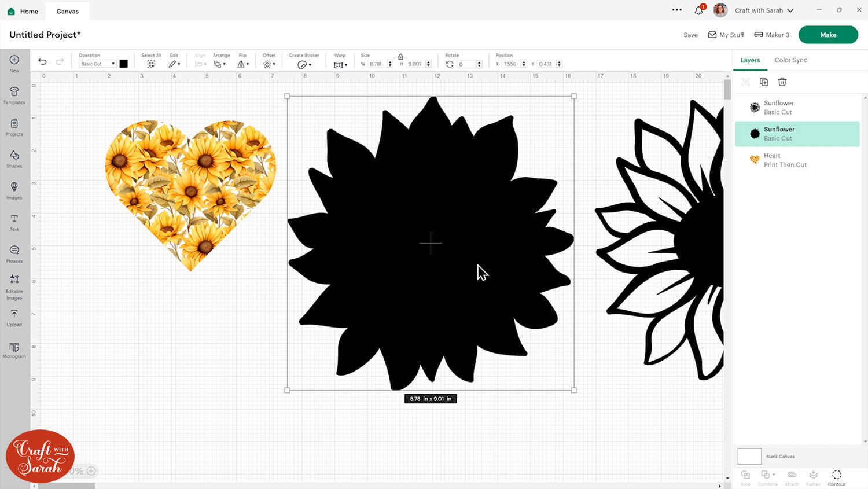Click the rotate icon in the toolbar
The width and height of the screenshot is (868, 489).
point(450,64)
